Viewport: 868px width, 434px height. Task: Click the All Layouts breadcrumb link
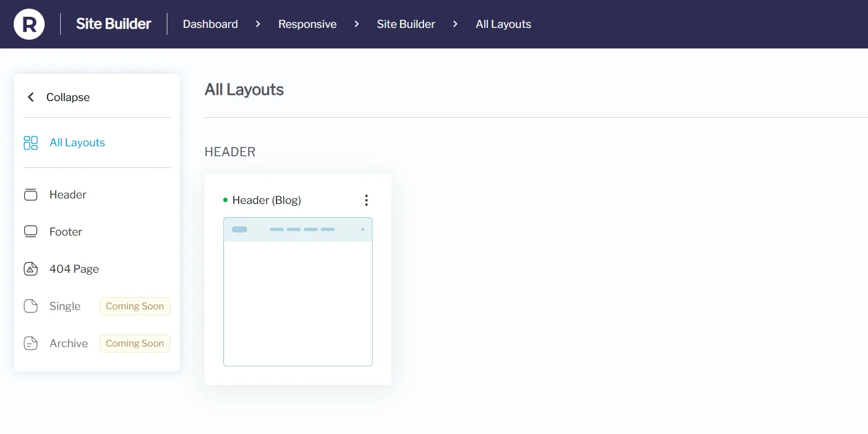(x=503, y=24)
